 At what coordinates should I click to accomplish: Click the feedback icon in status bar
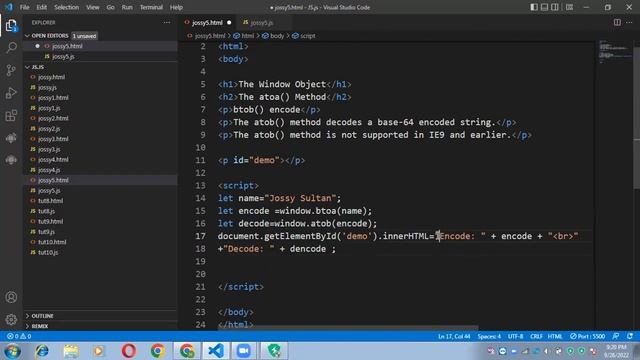616,336
